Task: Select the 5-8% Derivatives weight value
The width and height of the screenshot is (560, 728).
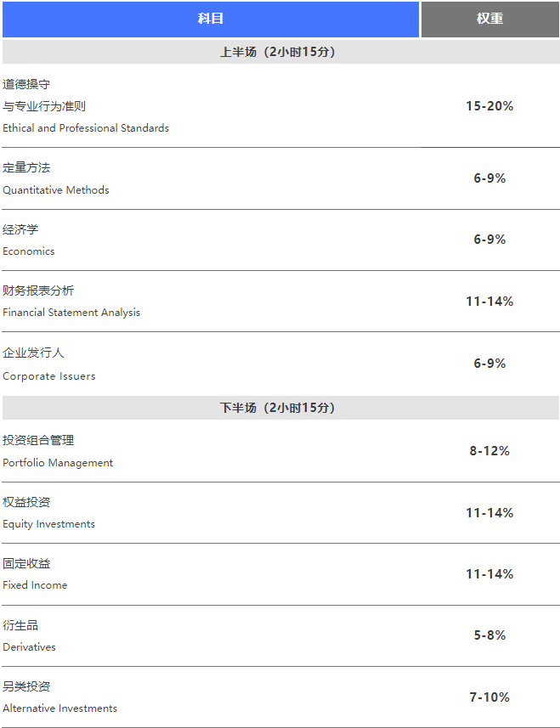Action: click(489, 635)
